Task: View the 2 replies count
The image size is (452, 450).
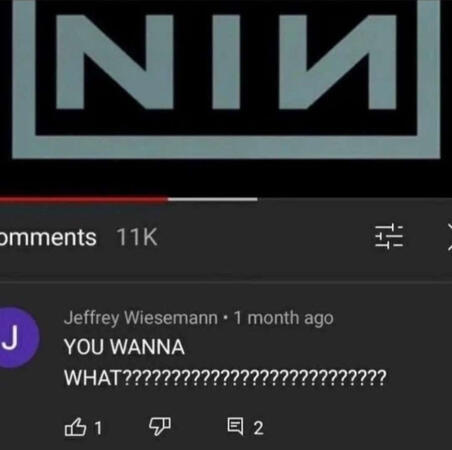Action: 258,428
